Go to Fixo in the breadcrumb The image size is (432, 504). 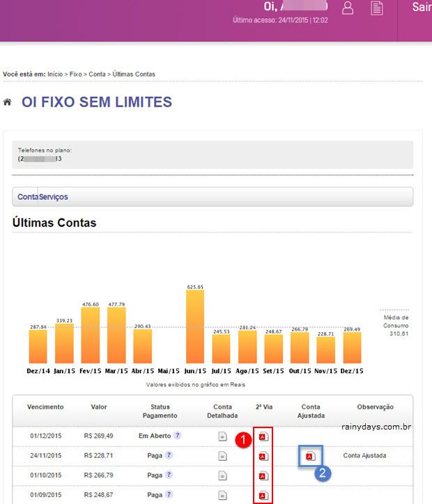coord(75,74)
